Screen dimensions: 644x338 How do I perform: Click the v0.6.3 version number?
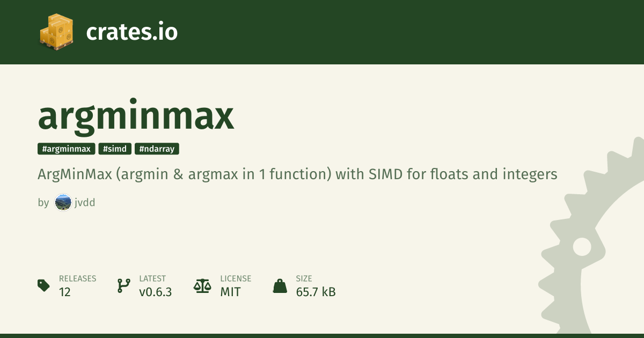(155, 292)
